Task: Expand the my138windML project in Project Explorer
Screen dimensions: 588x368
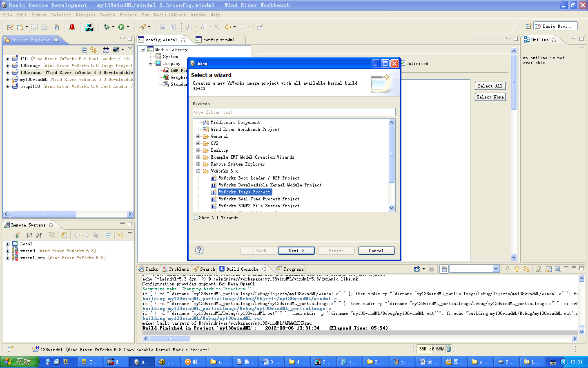Action: (x=7, y=80)
